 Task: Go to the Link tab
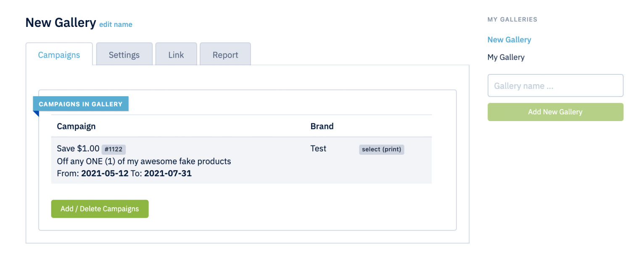click(x=176, y=55)
